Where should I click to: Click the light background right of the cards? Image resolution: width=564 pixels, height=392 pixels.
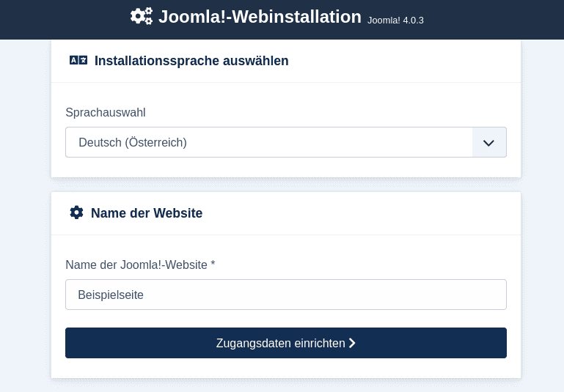pyautogui.click(x=543, y=220)
